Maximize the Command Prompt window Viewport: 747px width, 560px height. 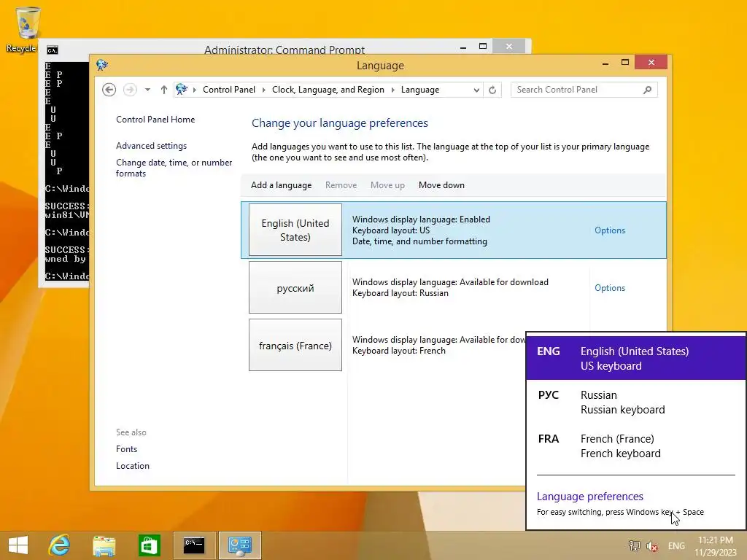(x=483, y=46)
